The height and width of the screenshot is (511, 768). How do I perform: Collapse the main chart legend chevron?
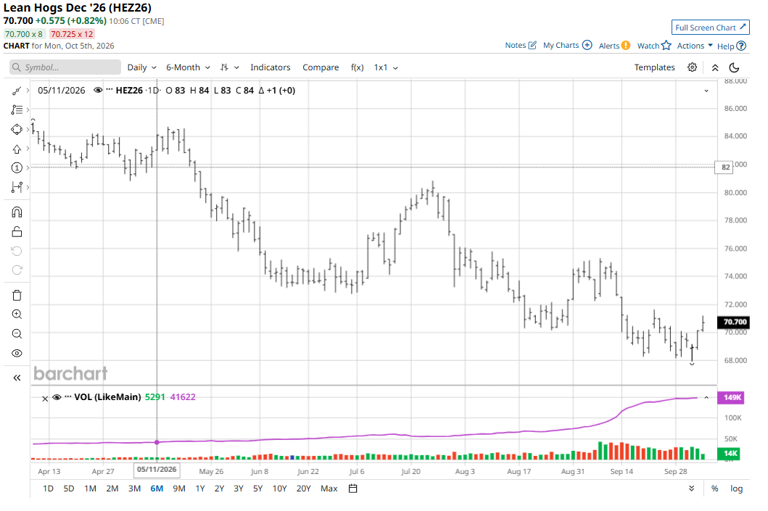pyautogui.click(x=706, y=91)
